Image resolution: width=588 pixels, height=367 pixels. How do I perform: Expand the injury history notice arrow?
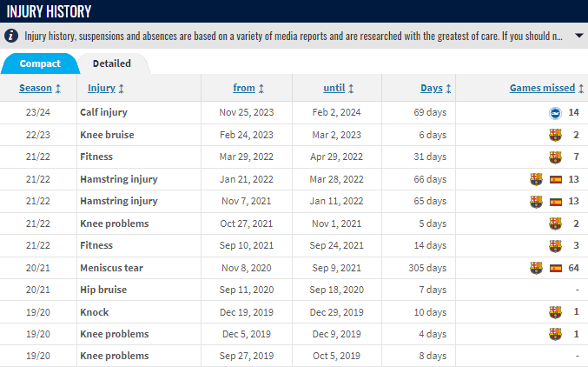(578, 36)
